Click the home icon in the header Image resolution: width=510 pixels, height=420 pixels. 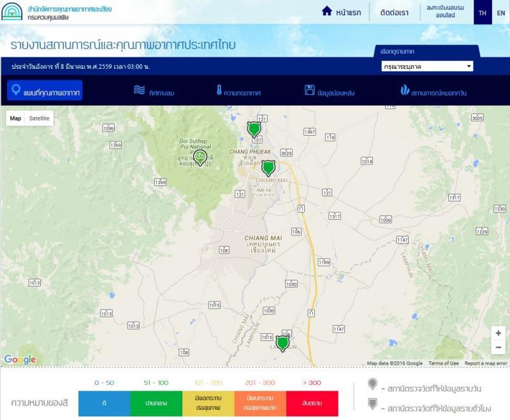[x=327, y=11]
